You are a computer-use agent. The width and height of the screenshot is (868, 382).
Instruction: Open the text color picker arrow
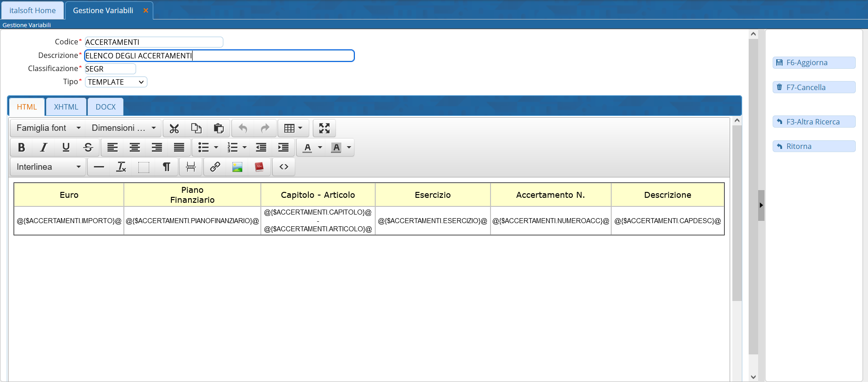click(x=320, y=148)
